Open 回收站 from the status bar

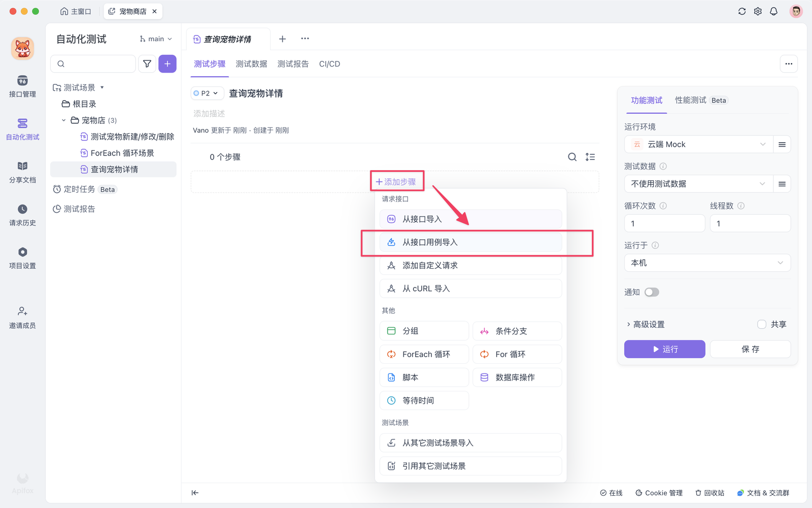pyautogui.click(x=709, y=492)
